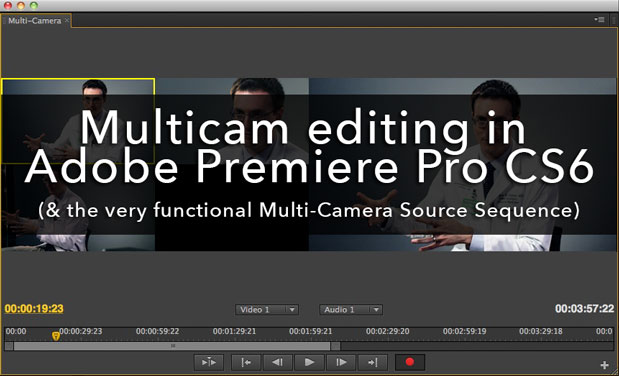The width and height of the screenshot is (619, 376).
Task: Click the zoom bar's right end handle
Action: (335, 346)
